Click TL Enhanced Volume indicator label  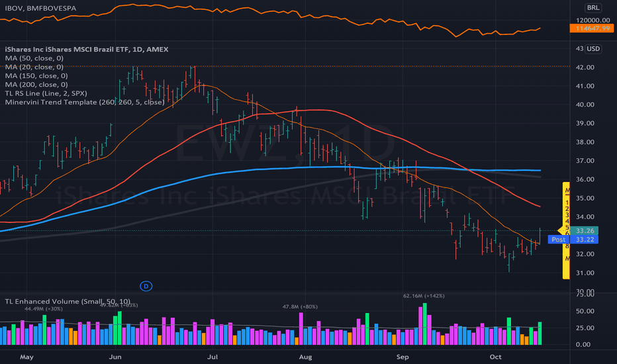pyautogui.click(x=68, y=301)
